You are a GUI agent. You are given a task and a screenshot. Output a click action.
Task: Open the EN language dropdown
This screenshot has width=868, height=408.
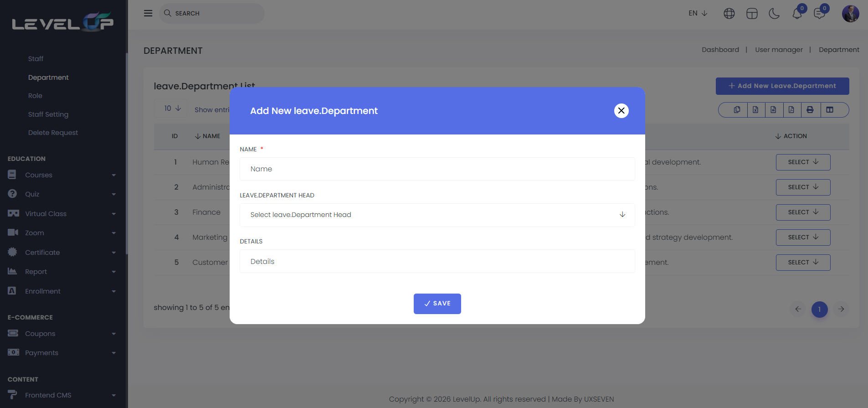[x=698, y=13]
